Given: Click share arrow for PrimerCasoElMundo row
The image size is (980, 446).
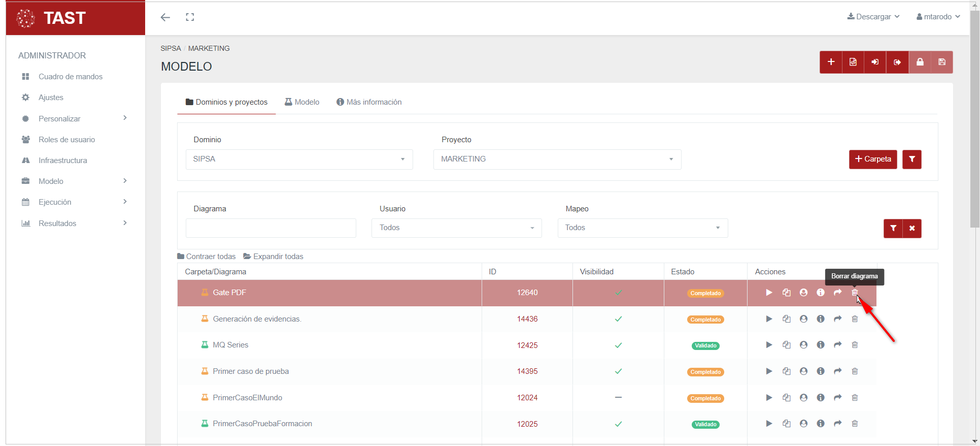Looking at the screenshot, I should click(x=837, y=398).
